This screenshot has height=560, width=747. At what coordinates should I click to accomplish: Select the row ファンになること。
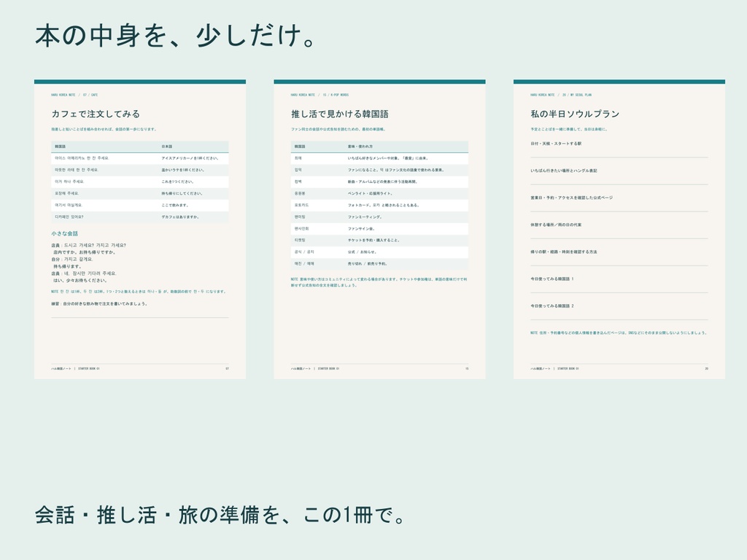pos(379,170)
